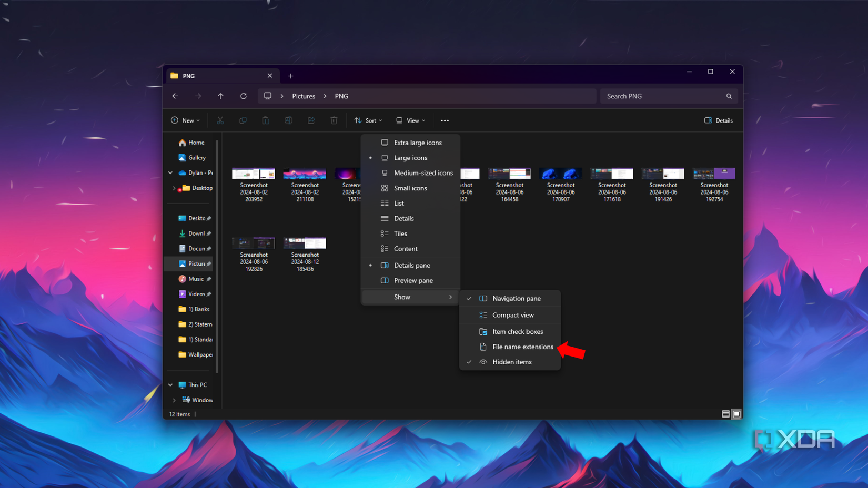Click the search magnifier icon
868x488 pixels.
click(x=729, y=96)
